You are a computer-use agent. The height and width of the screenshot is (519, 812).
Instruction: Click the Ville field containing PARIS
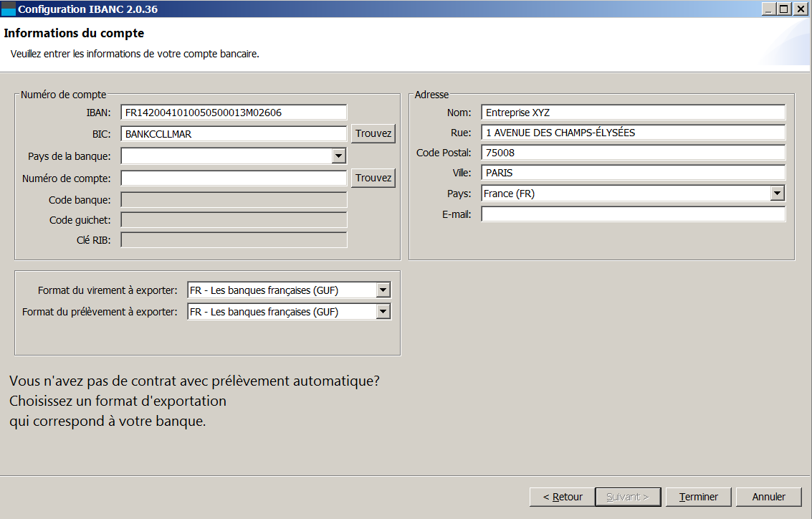click(633, 173)
